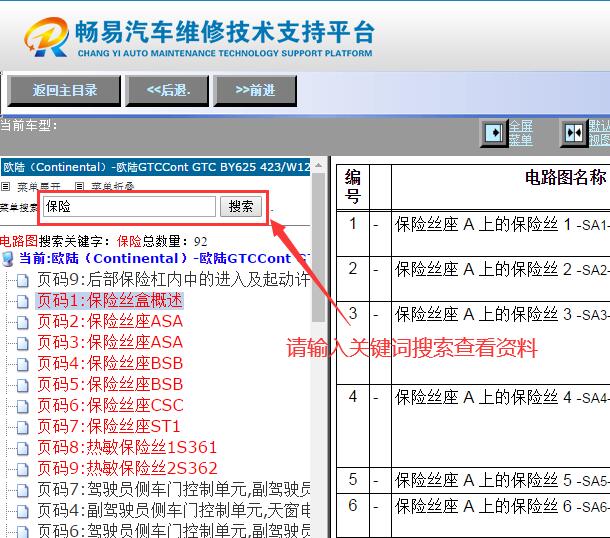This screenshot has height=538, width=610.
Task: Click page icon beside 页码4:保险丝座BSB
Action: pyautogui.click(x=22, y=364)
